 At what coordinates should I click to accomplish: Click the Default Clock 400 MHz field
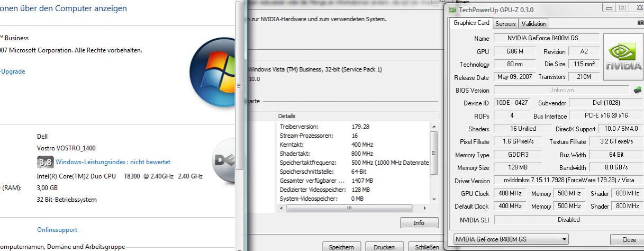pyautogui.click(x=510, y=206)
